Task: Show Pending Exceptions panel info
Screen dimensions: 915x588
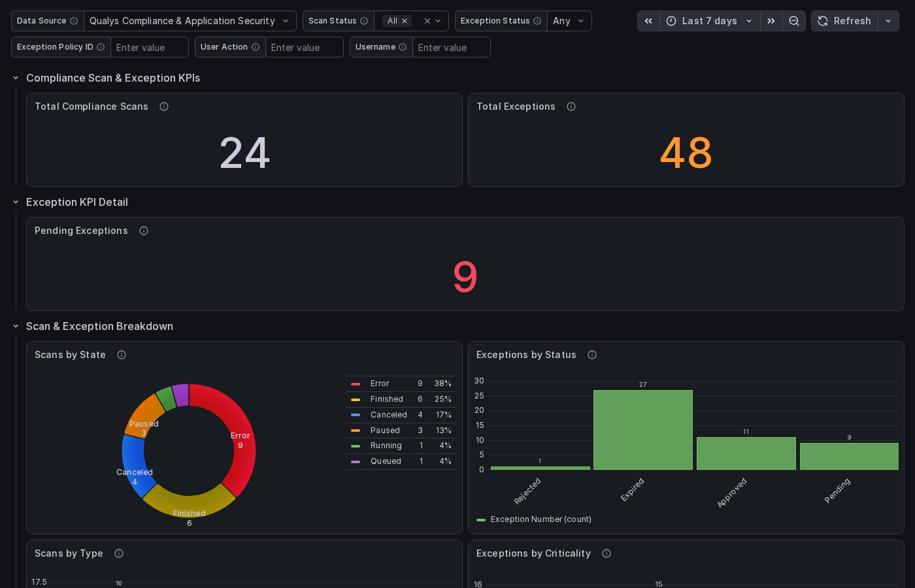Action: 144,231
